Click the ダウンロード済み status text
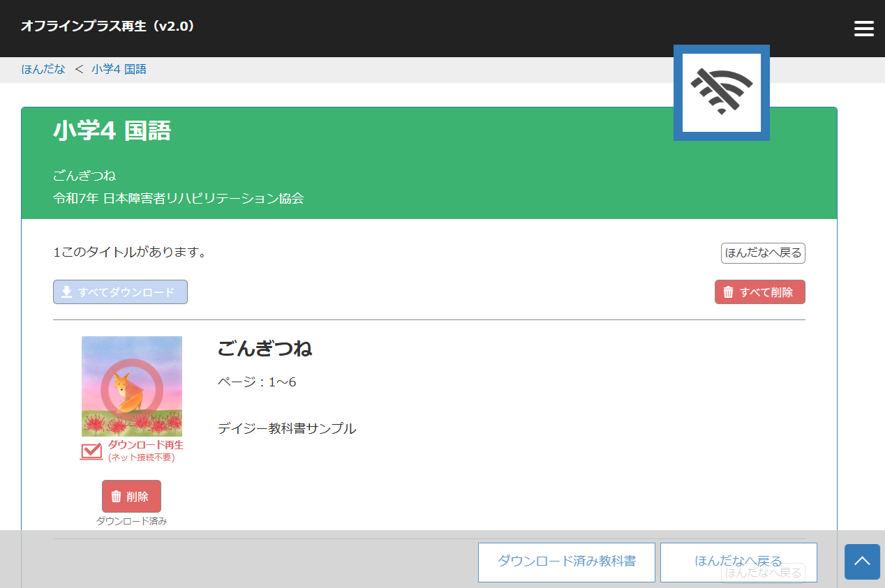885x588 pixels. (x=131, y=521)
